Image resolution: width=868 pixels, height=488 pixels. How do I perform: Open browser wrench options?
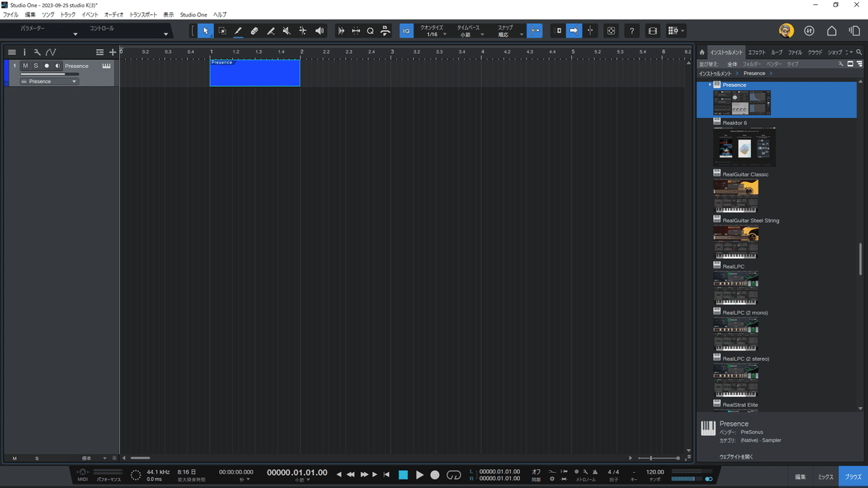coord(841,64)
